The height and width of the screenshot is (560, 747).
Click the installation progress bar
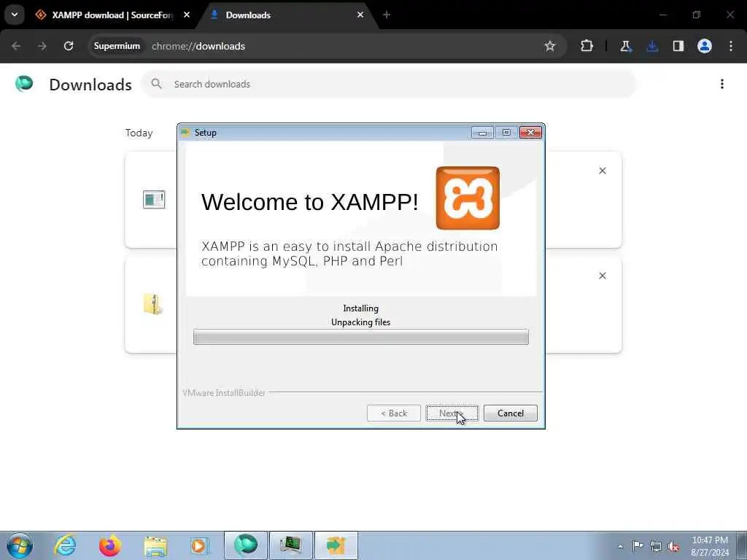pyautogui.click(x=360, y=337)
